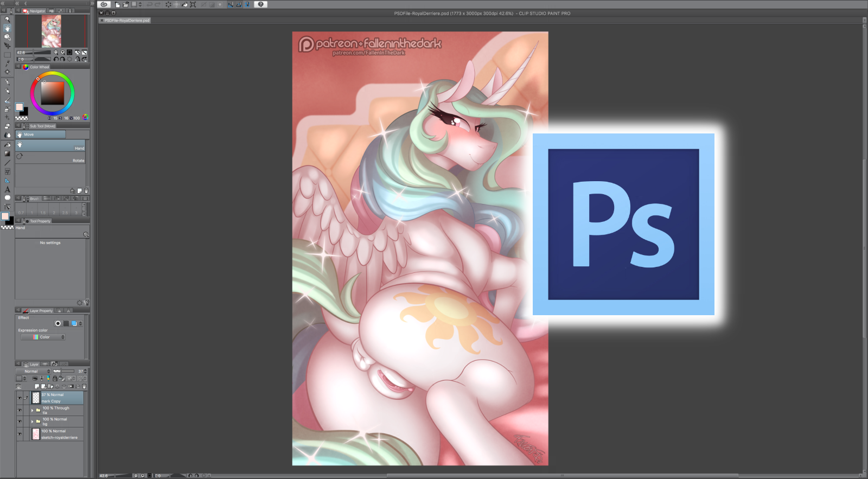Switch to the Tool Property tab
Viewport: 868px width, 479px height.
click(x=37, y=221)
